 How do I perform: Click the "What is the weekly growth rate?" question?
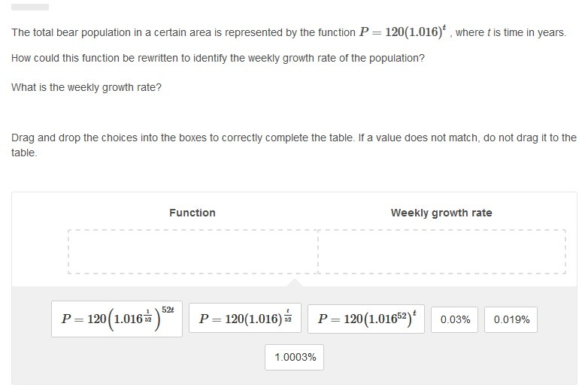pos(86,87)
